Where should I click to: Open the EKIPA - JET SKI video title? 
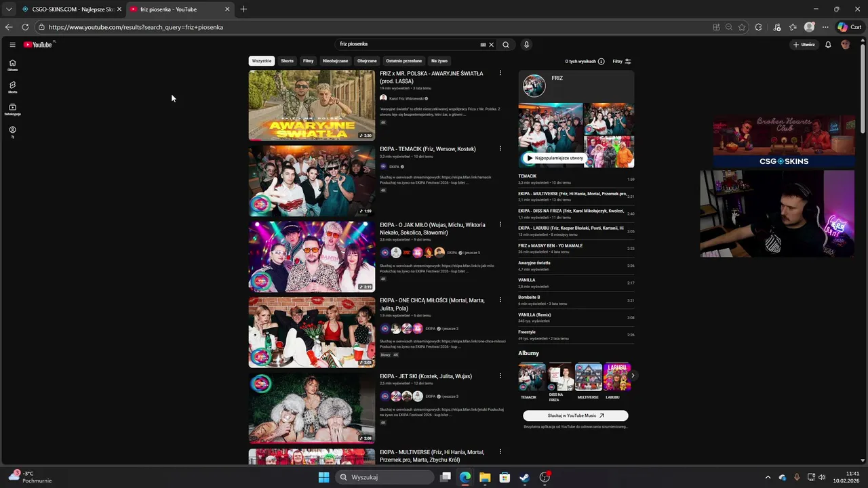(426, 376)
